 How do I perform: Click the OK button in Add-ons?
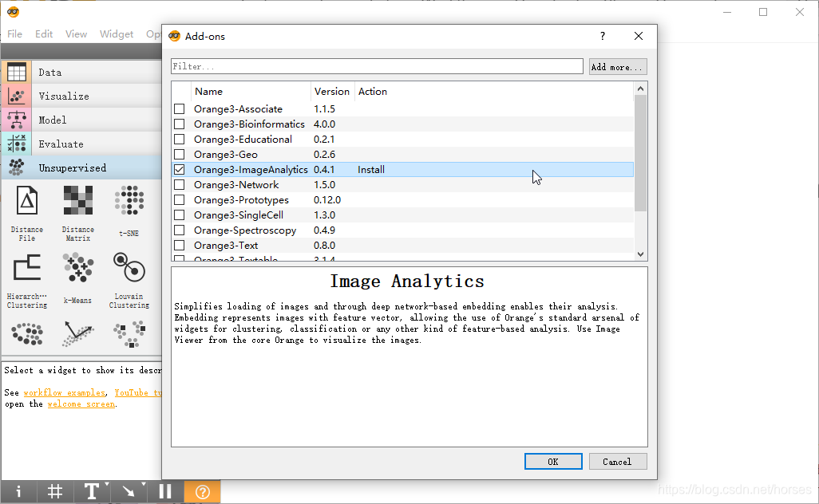553,462
